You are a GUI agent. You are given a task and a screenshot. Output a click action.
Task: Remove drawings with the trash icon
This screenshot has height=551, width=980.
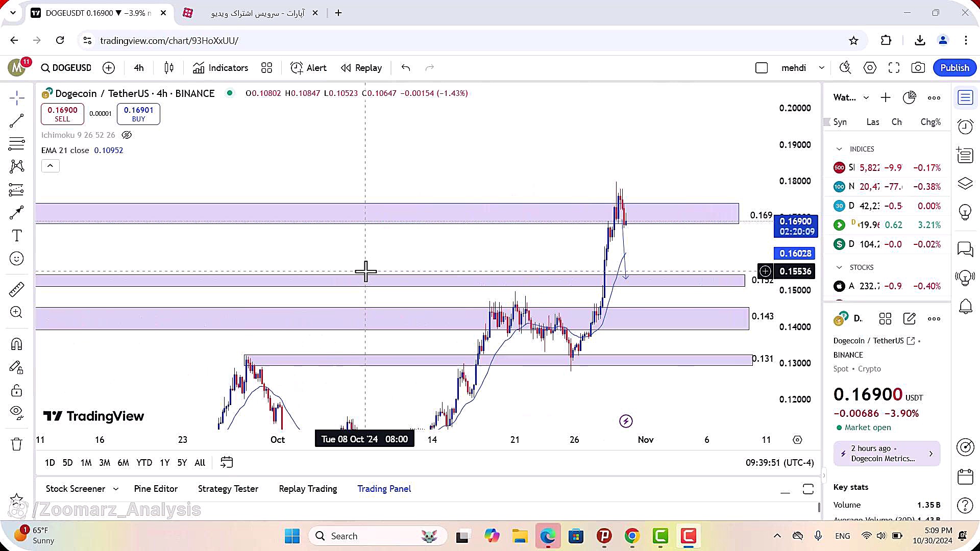(x=17, y=444)
